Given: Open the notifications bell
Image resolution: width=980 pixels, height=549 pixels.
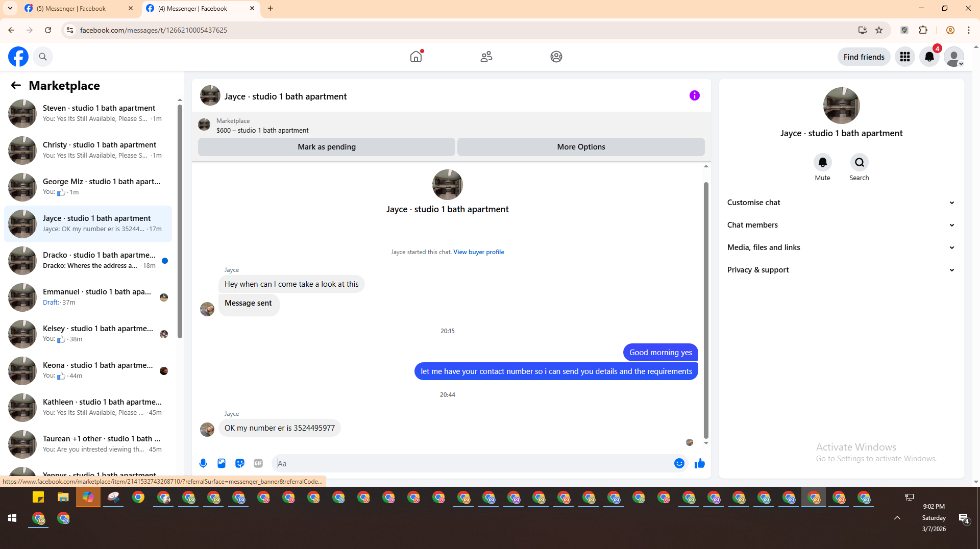Looking at the screenshot, I should tap(929, 57).
